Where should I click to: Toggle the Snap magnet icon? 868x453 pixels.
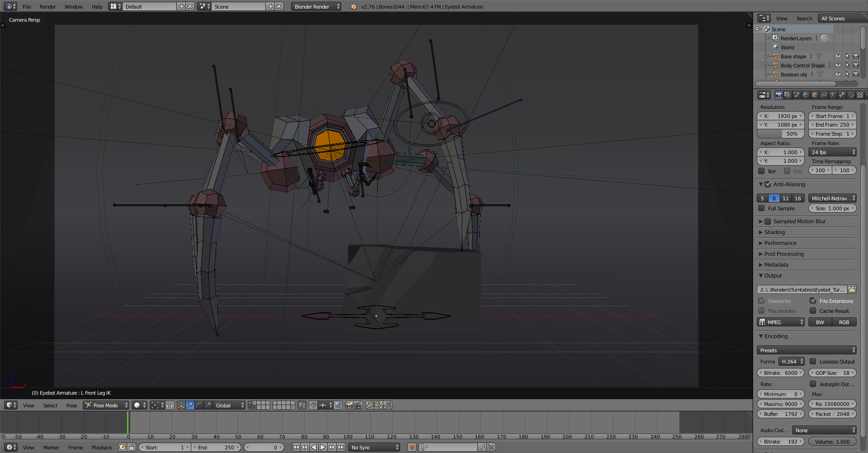(314, 405)
